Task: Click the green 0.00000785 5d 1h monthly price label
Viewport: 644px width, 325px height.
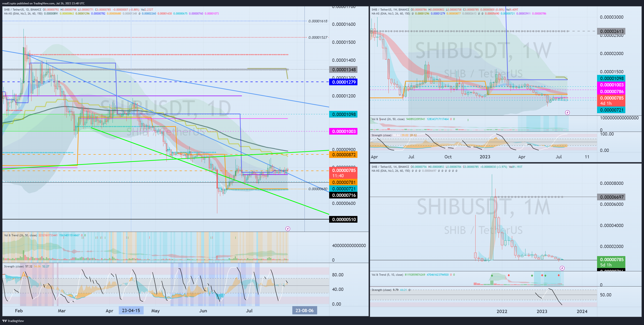Action: click(611, 262)
